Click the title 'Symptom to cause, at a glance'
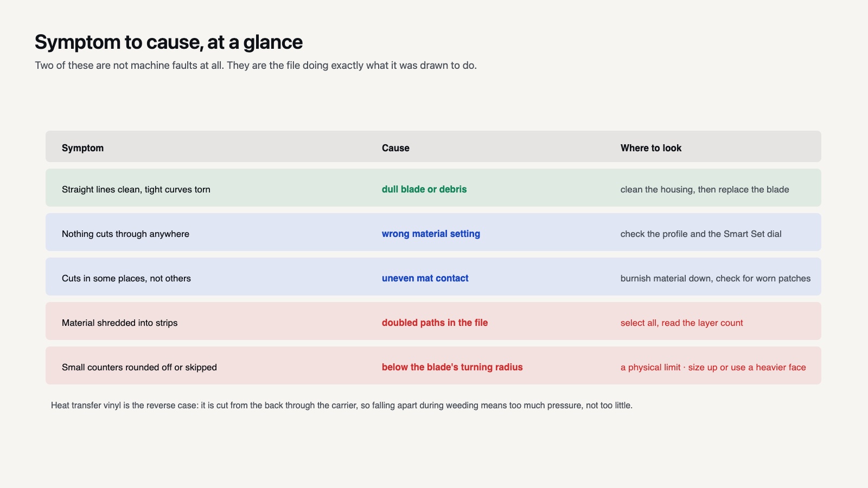The height and width of the screenshot is (488, 868). (169, 42)
